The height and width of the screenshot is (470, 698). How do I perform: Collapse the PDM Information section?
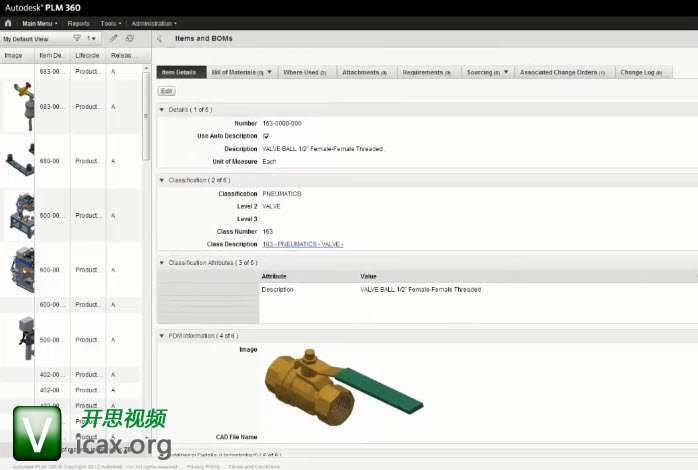click(162, 336)
